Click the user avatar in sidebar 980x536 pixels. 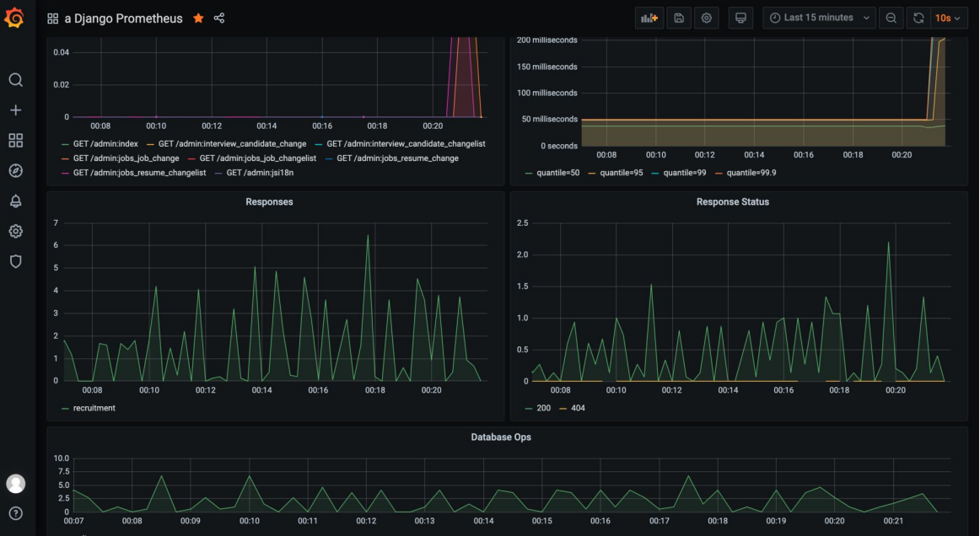15,484
